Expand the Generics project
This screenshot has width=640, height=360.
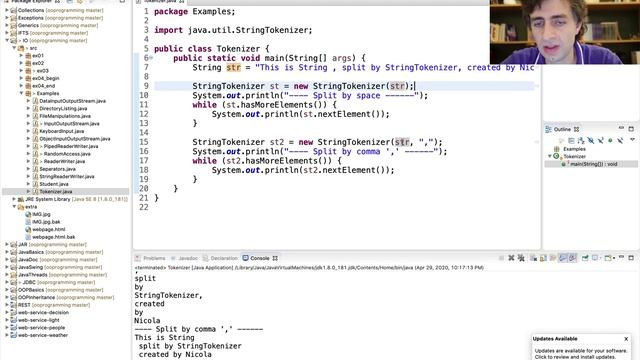(x=7, y=25)
